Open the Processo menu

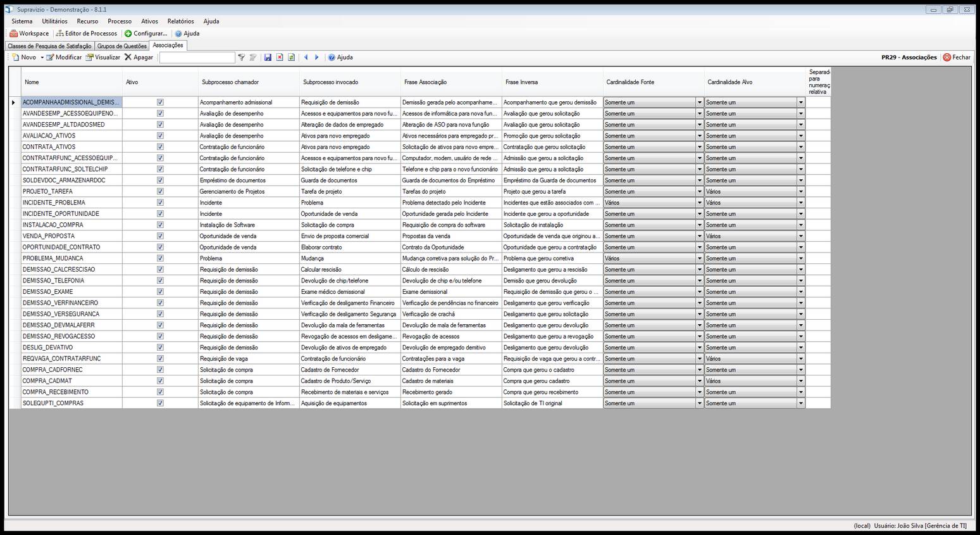coord(120,21)
